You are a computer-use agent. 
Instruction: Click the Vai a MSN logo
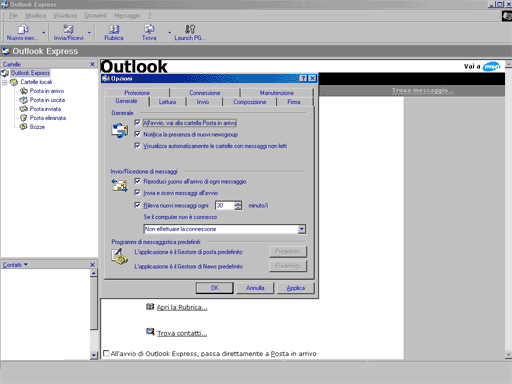(492, 66)
